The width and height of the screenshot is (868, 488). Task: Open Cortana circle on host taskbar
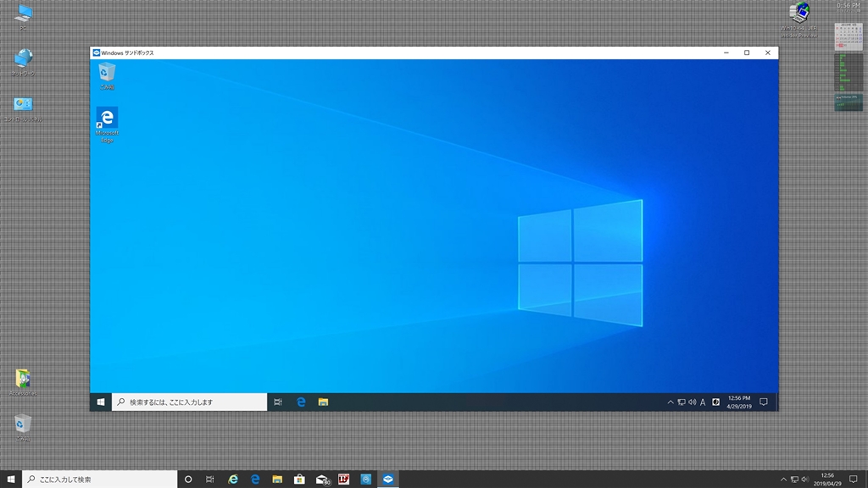pyautogui.click(x=188, y=480)
